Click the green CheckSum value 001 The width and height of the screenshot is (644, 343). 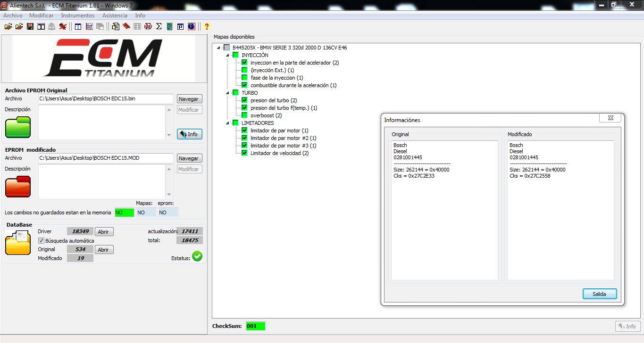coord(256,326)
